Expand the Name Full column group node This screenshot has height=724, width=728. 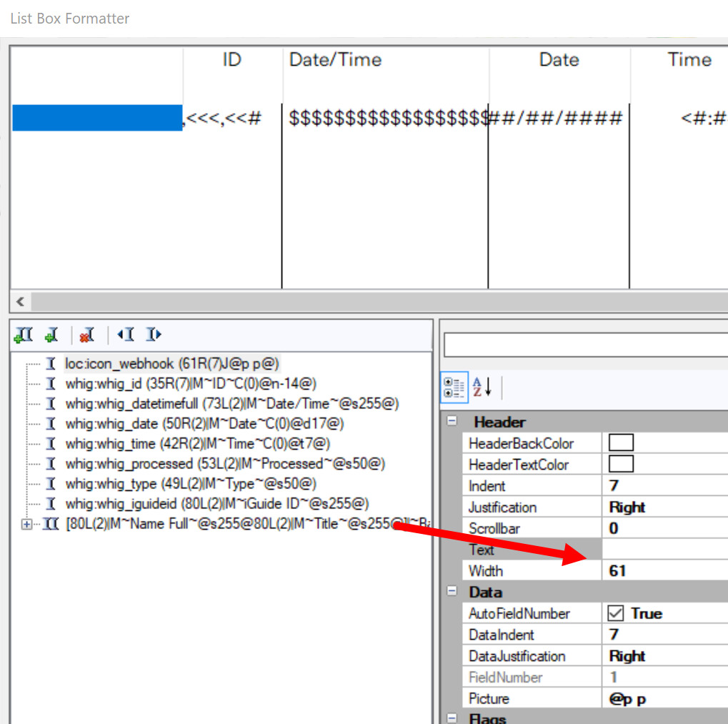pos(27,525)
